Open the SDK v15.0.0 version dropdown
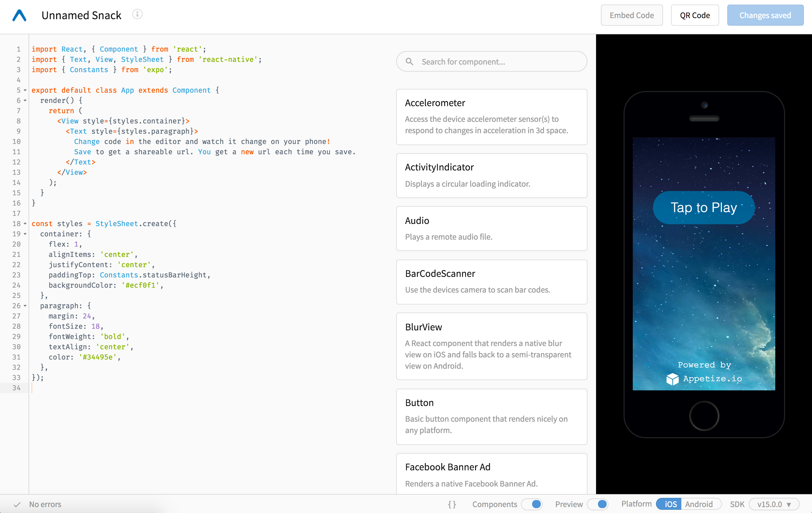This screenshot has width=812, height=513. coord(774,504)
